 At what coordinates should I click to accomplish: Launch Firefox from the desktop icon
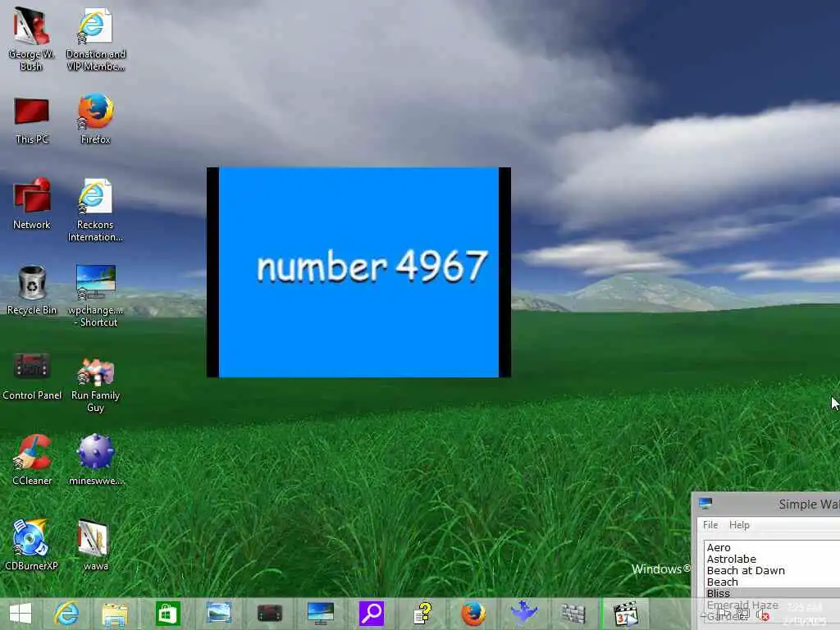coord(95,118)
